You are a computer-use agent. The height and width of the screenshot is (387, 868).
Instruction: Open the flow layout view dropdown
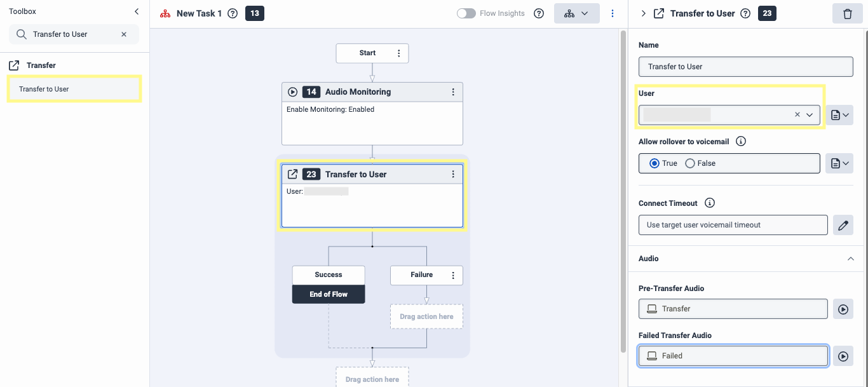click(x=576, y=13)
